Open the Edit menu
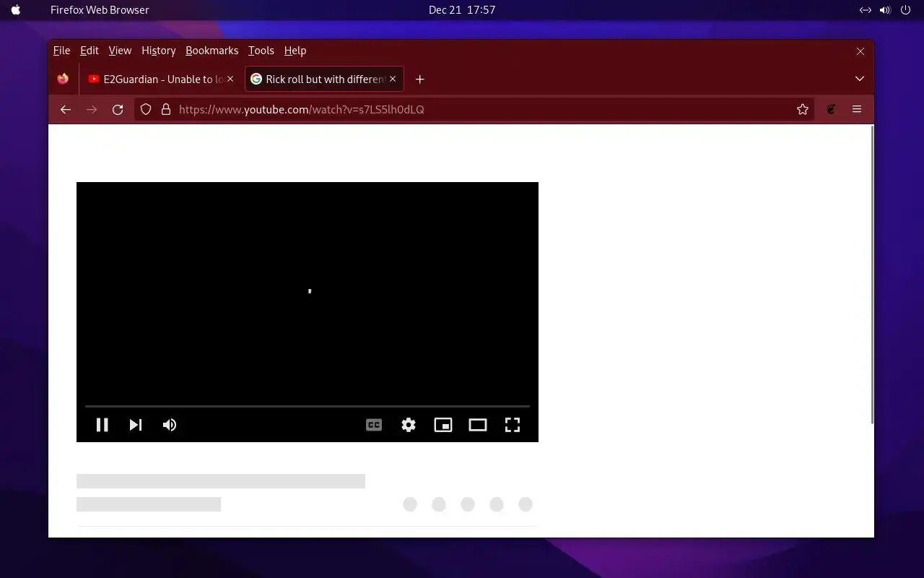The image size is (924, 578). pyautogui.click(x=90, y=51)
